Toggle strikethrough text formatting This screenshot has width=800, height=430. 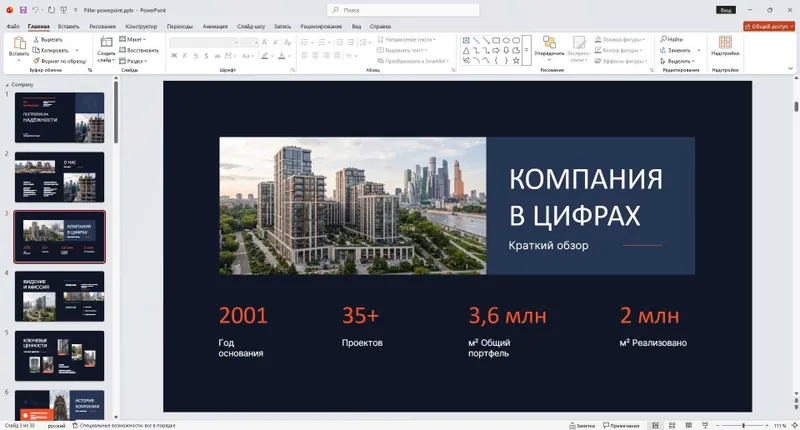[x=217, y=56]
